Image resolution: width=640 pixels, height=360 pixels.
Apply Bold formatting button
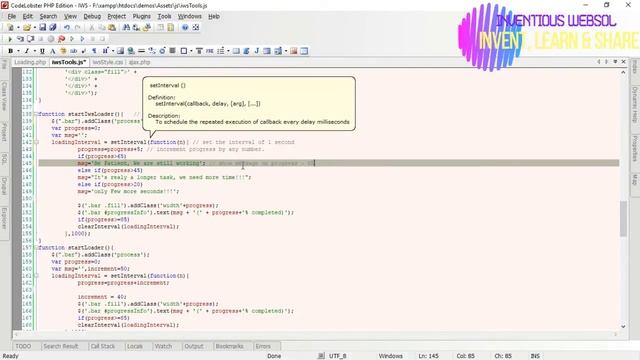[11, 51]
